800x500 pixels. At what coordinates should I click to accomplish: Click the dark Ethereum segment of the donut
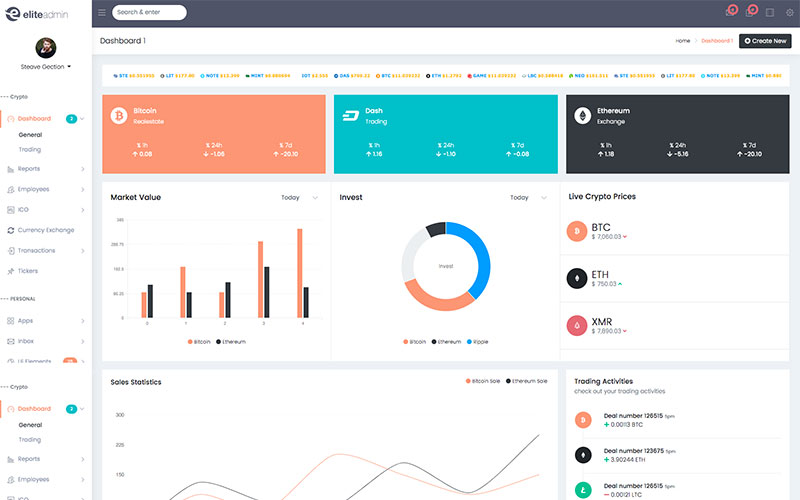pyautogui.click(x=436, y=229)
